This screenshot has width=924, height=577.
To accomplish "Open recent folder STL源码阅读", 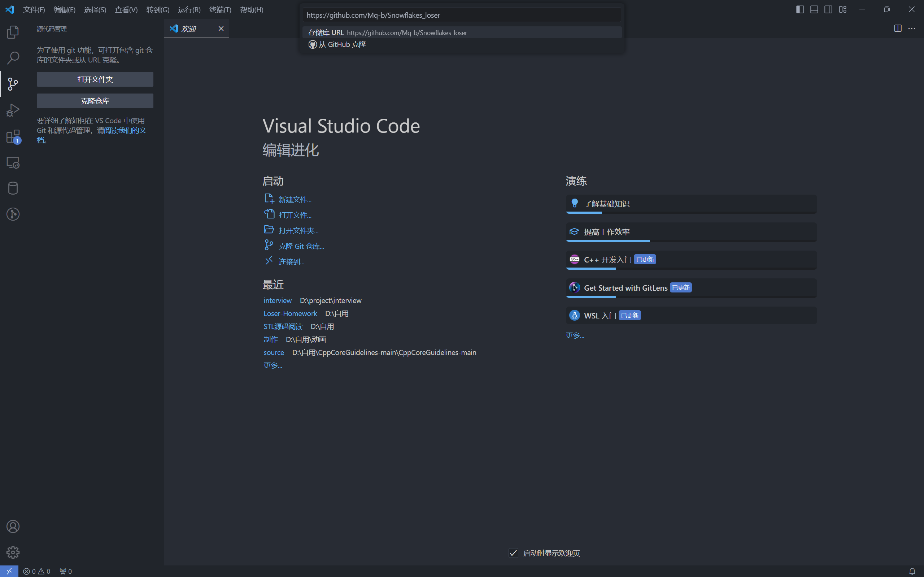I will tap(283, 327).
